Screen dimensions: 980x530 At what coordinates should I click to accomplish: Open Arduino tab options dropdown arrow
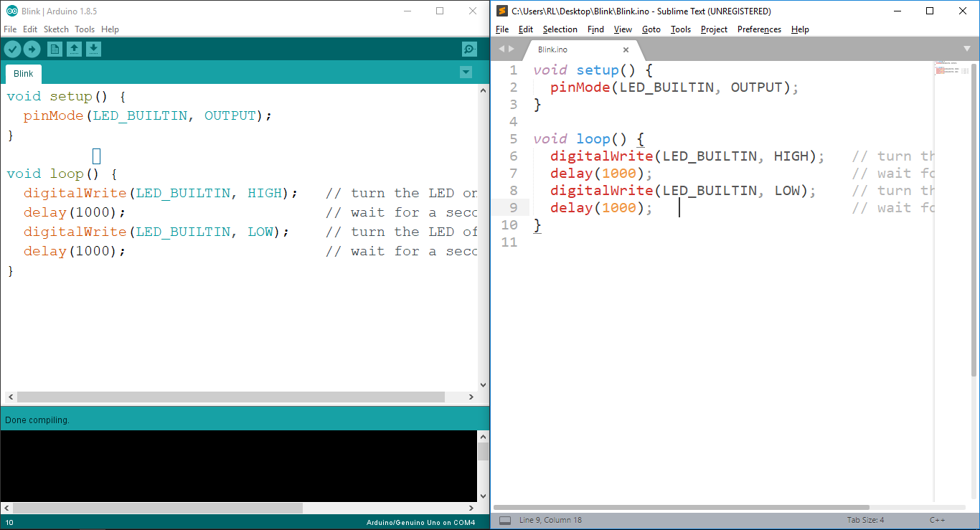click(x=466, y=72)
